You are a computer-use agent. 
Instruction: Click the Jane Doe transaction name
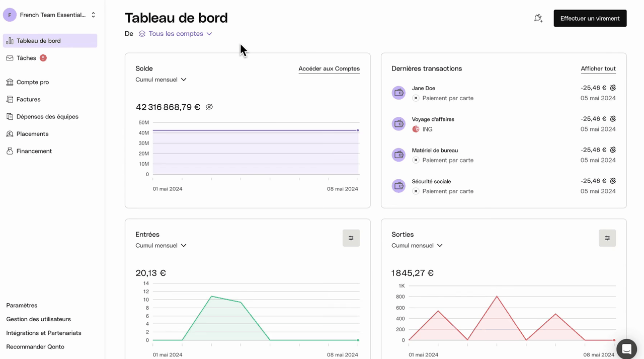click(424, 88)
